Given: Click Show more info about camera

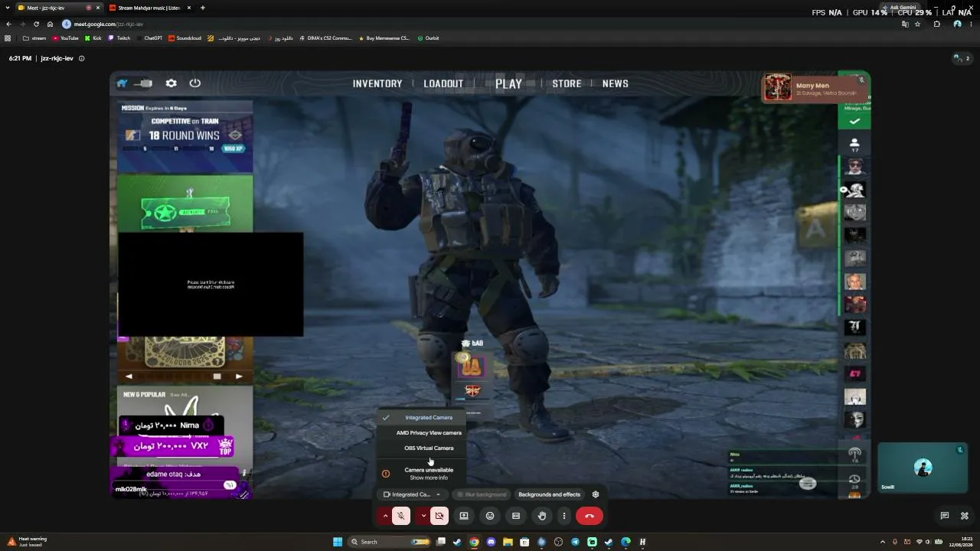Looking at the screenshot, I should coord(429,478).
